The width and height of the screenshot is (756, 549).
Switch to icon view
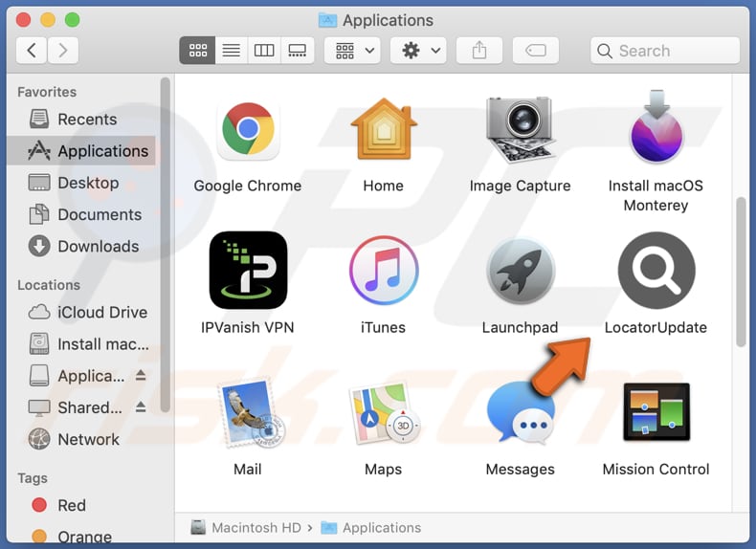[x=198, y=50]
